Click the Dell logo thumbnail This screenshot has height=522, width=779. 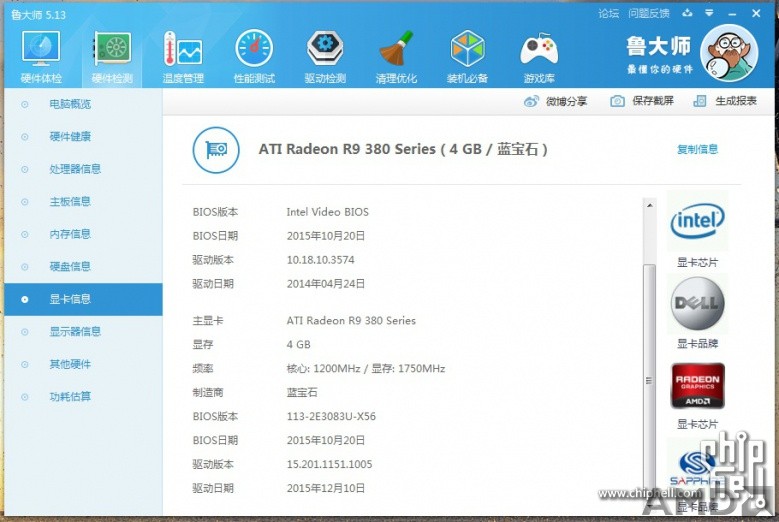pos(698,303)
